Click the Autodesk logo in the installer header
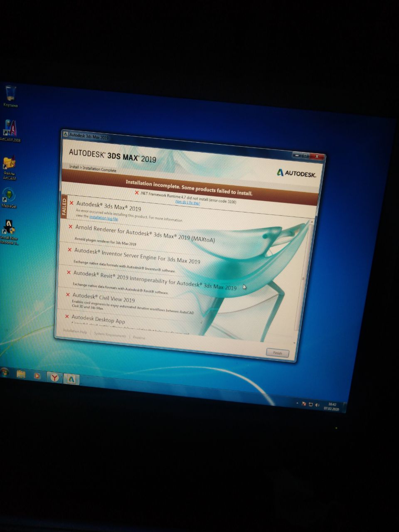Screen dimensions: 399x532 (x=297, y=173)
